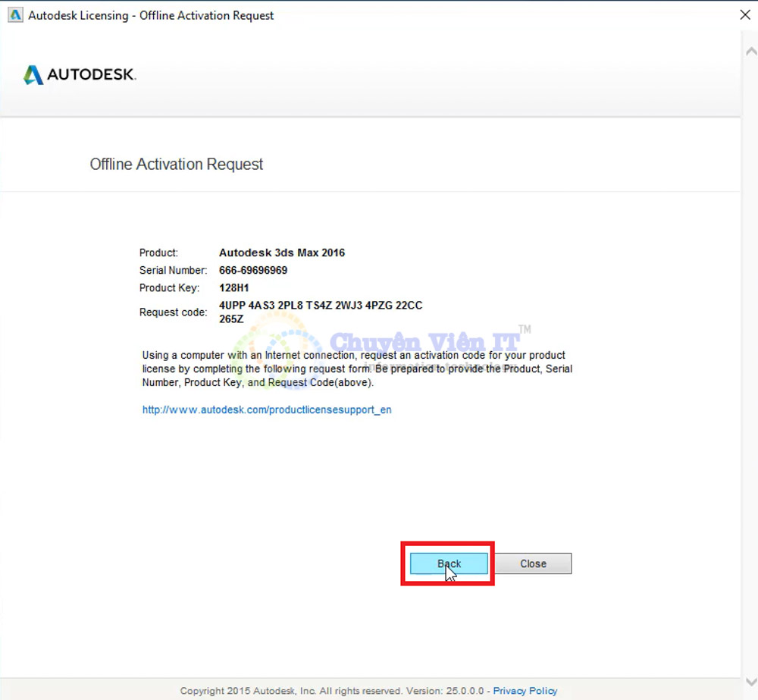Click the product key value 128H1
Viewport: 758px width, 700px height.
(x=234, y=288)
